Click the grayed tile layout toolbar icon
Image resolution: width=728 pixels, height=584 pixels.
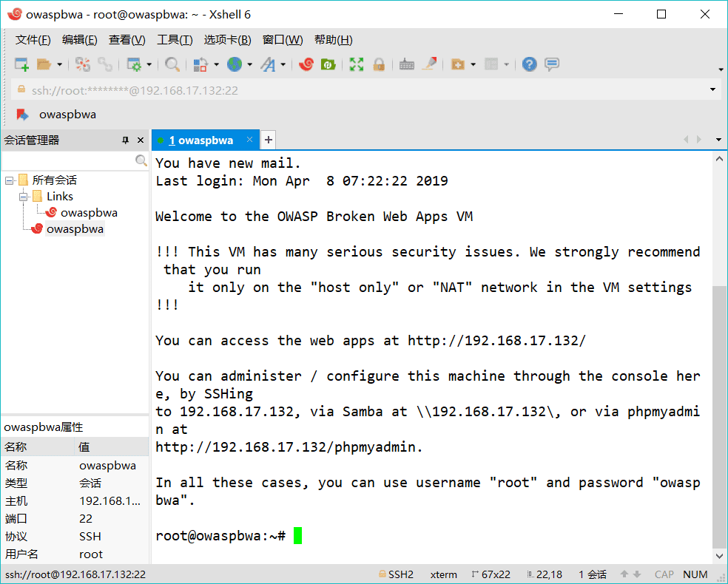pos(491,64)
